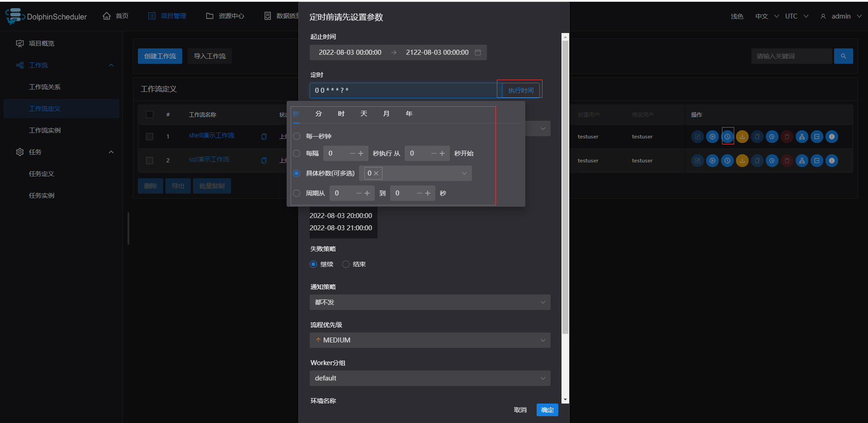Open the tree view icon for sql演示工作流
Image resolution: width=868 pixels, height=423 pixels.
(802, 161)
